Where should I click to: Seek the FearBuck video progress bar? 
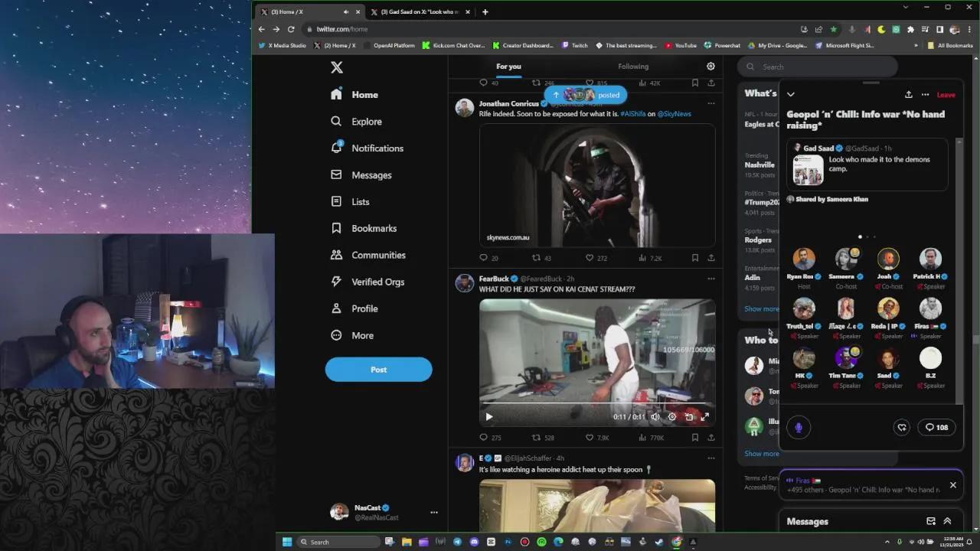point(597,403)
